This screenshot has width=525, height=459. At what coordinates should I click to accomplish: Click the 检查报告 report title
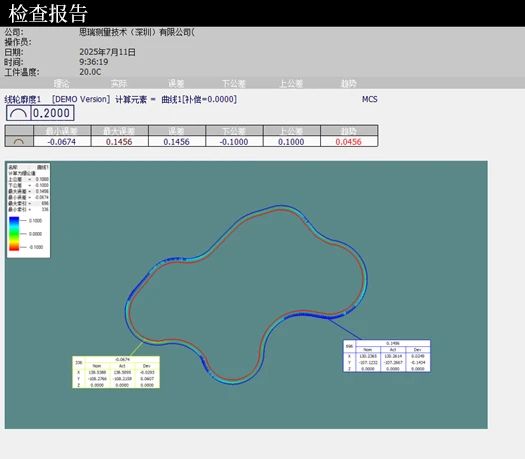pyautogui.click(x=48, y=13)
